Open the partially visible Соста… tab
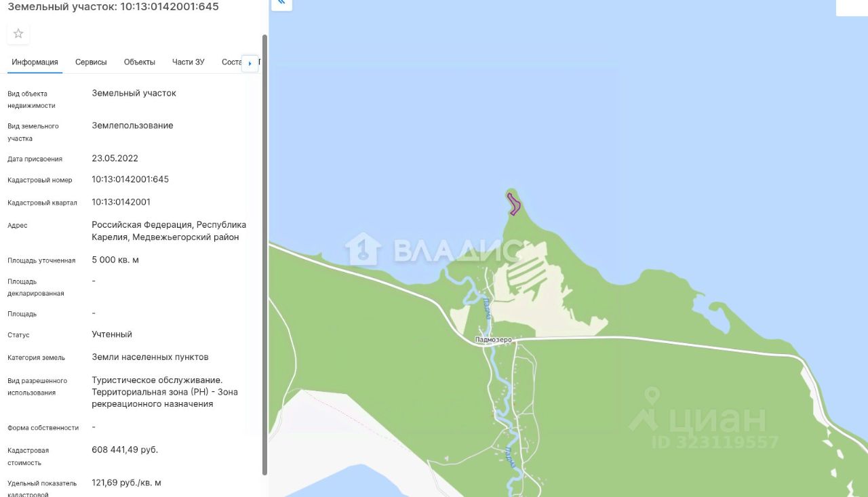 point(231,62)
